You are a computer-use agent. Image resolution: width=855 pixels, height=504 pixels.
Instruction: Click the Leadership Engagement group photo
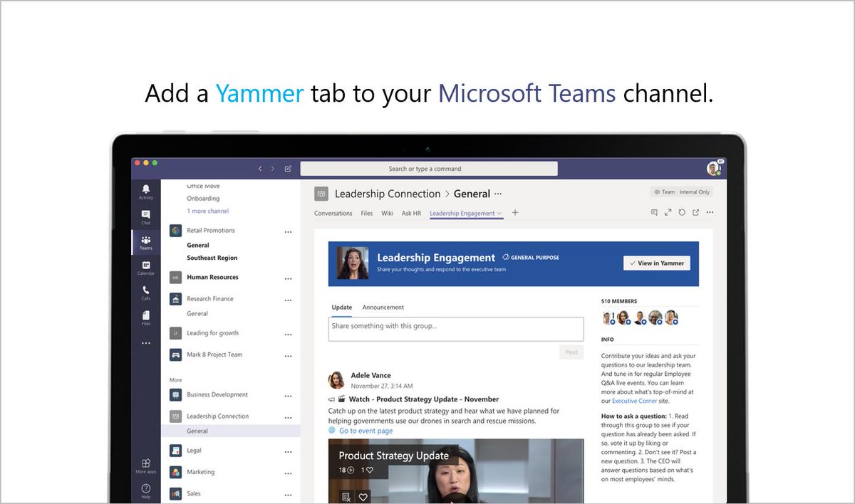[353, 263]
